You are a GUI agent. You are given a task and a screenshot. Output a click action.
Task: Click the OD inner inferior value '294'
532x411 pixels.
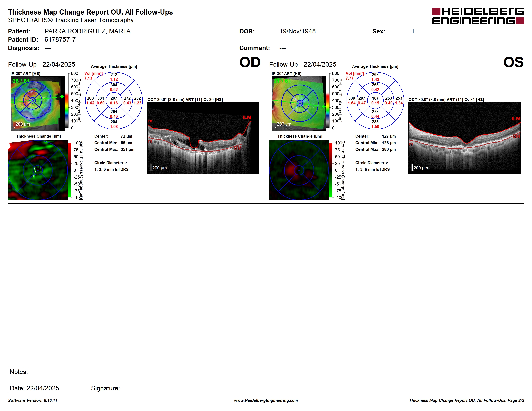point(114,112)
